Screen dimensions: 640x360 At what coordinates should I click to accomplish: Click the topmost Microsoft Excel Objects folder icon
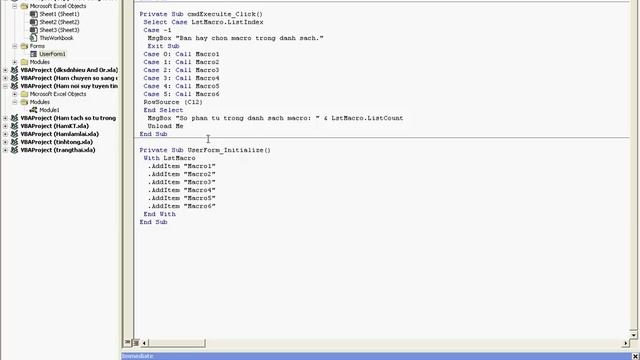pyautogui.click(x=24, y=6)
